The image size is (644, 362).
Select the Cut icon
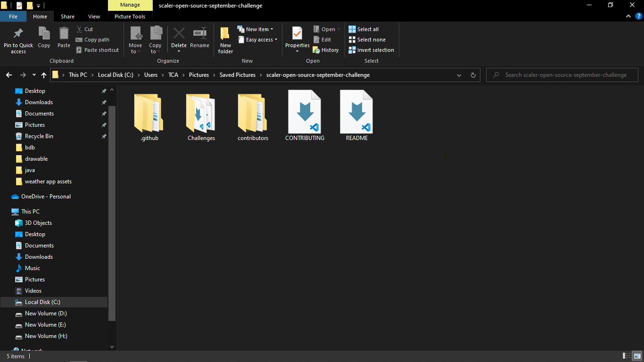79,29
